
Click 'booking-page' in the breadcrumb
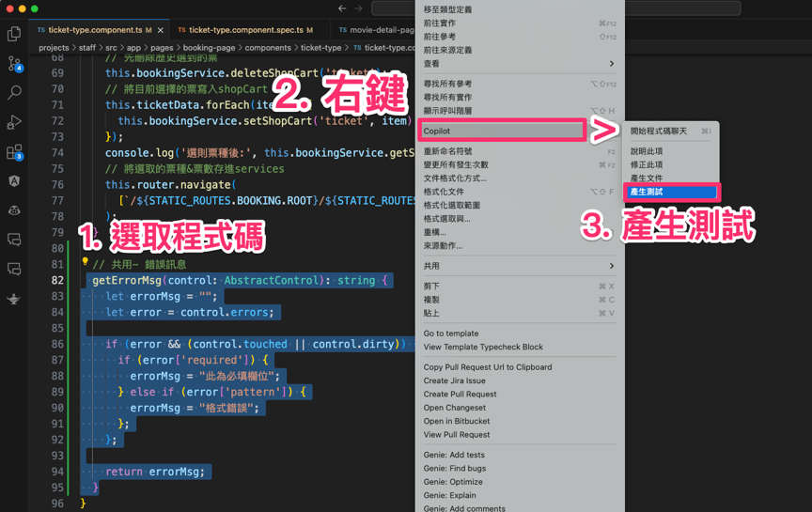(209, 48)
